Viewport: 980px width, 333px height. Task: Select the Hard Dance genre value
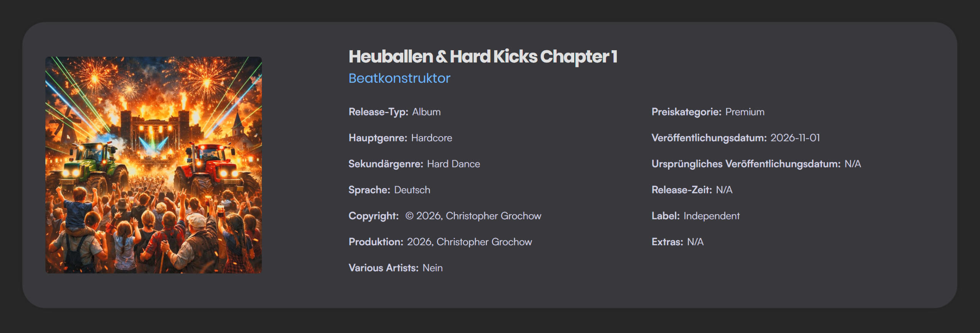coord(453,164)
